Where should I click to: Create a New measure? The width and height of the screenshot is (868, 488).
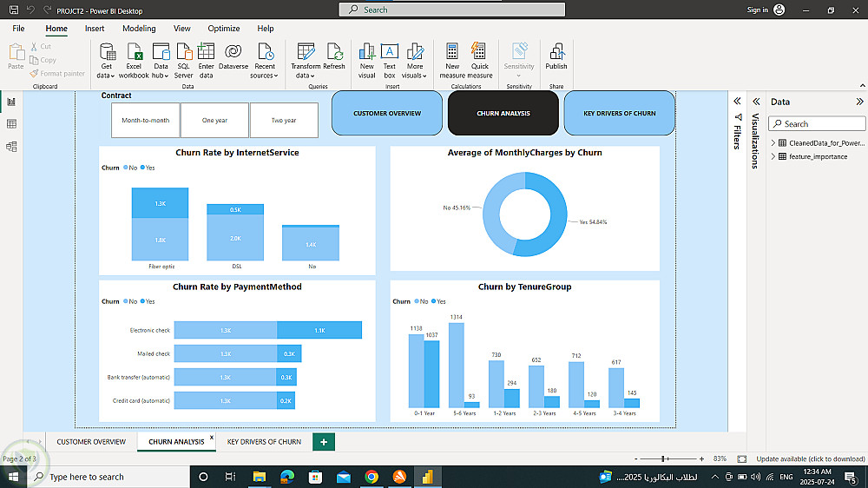[x=452, y=61]
